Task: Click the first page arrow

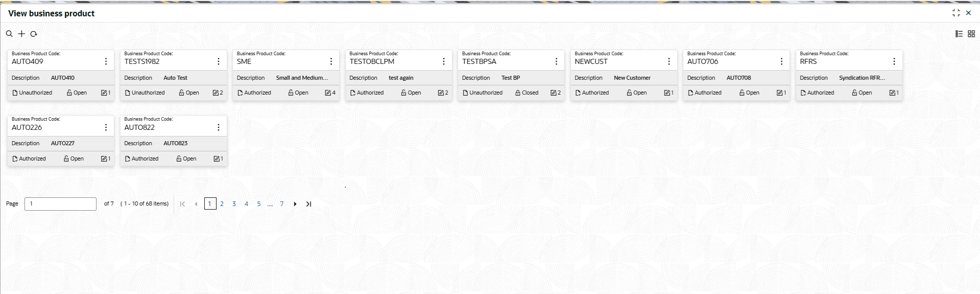Action: point(182,204)
